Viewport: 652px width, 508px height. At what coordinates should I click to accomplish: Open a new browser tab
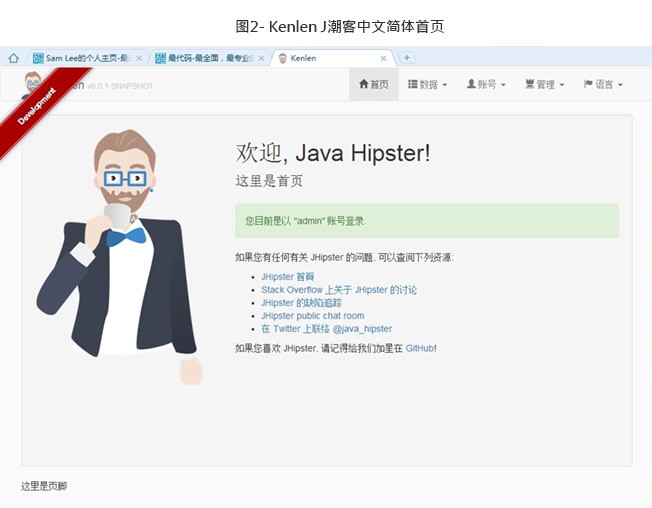click(407, 57)
